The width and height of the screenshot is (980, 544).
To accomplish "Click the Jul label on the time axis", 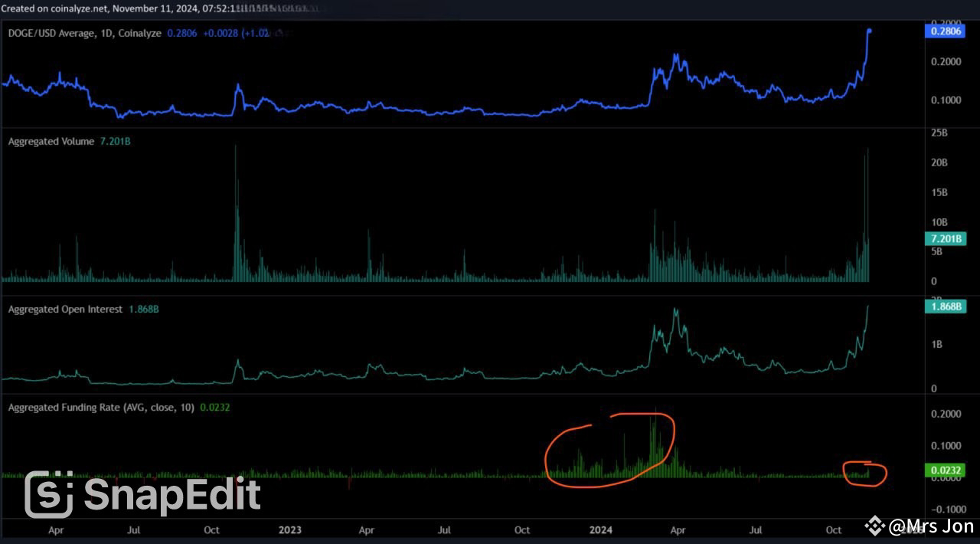I will [756, 529].
